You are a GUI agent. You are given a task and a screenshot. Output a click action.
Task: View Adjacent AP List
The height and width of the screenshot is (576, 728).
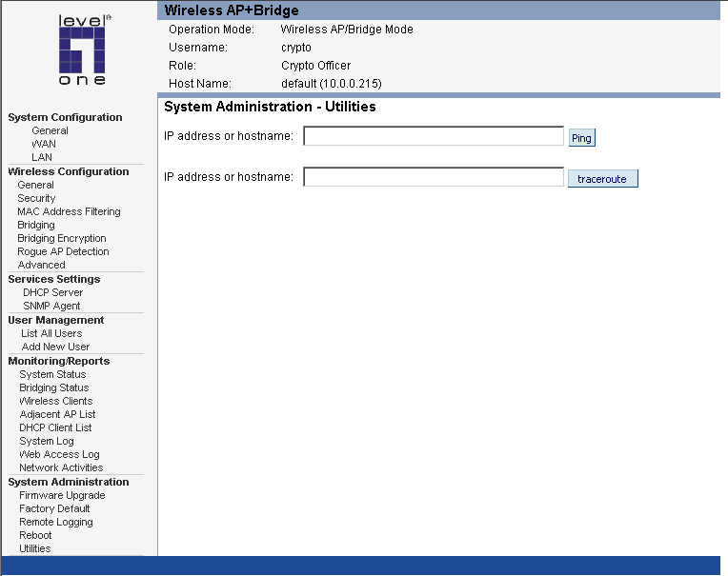[x=57, y=414]
